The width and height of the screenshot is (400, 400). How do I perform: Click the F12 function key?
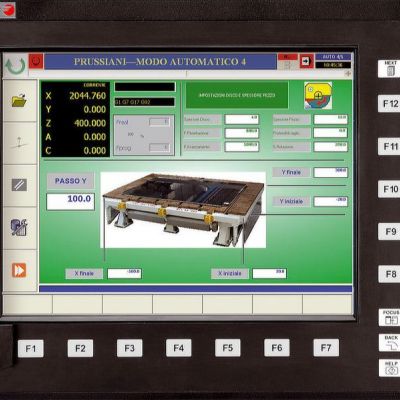point(390,104)
